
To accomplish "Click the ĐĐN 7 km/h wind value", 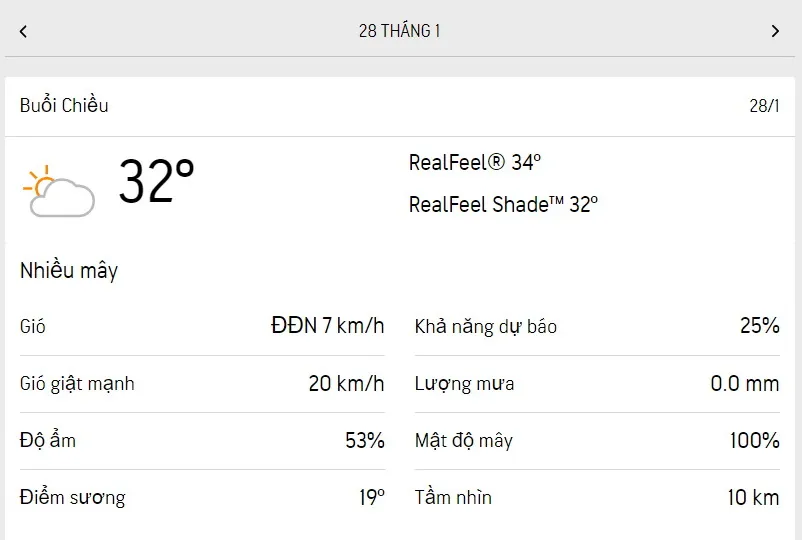I will [327, 326].
